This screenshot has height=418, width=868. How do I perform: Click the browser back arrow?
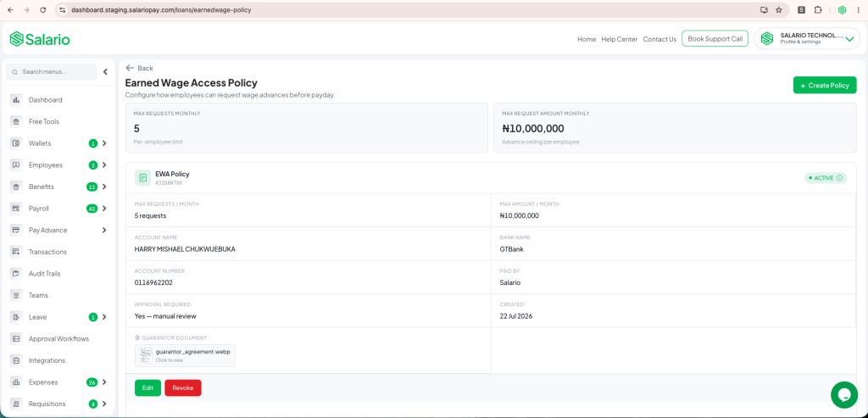(10, 10)
